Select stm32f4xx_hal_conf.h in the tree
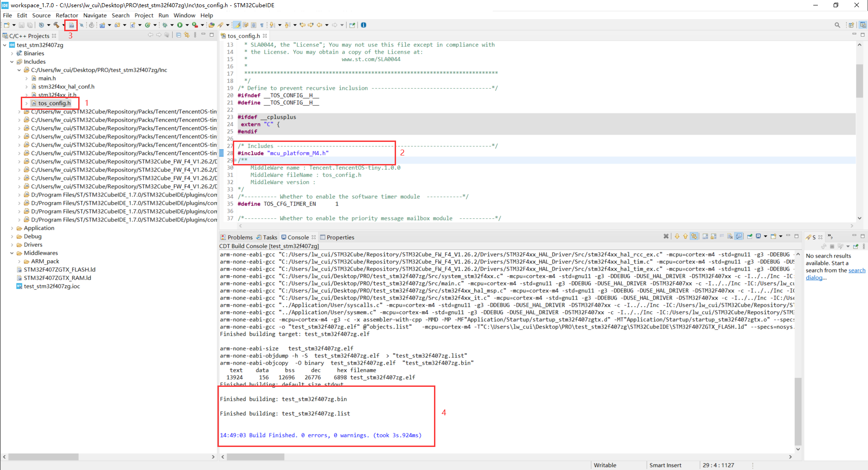The height and width of the screenshot is (470, 868). pos(66,86)
